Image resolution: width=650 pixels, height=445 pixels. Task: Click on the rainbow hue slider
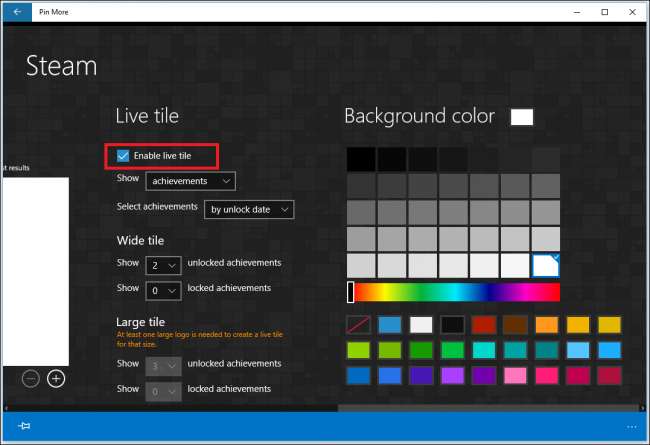coord(456,292)
